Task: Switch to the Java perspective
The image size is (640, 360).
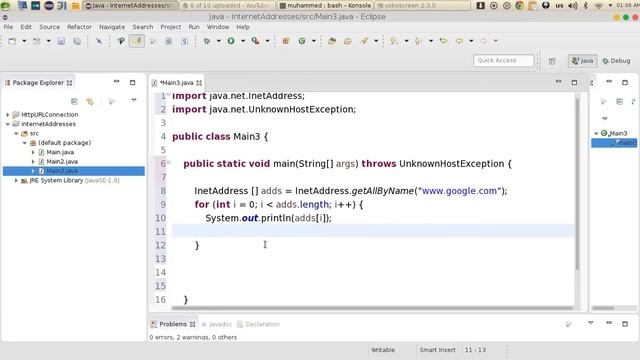Action: (582, 61)
